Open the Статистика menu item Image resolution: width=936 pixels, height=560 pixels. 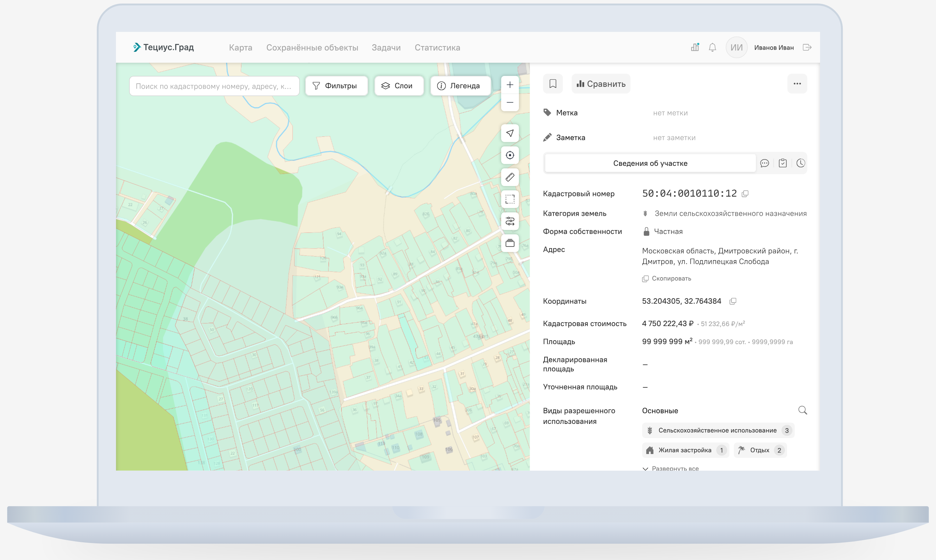(438, 47)
